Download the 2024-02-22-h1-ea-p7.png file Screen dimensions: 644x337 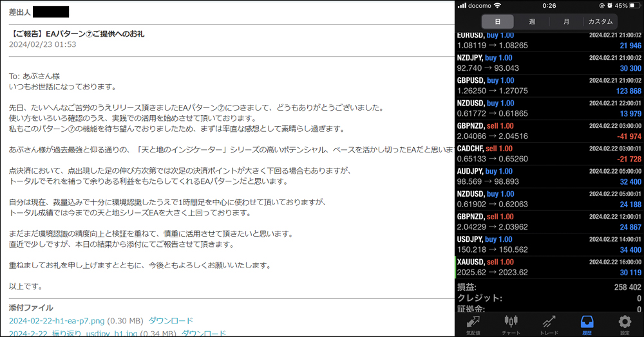171,321
